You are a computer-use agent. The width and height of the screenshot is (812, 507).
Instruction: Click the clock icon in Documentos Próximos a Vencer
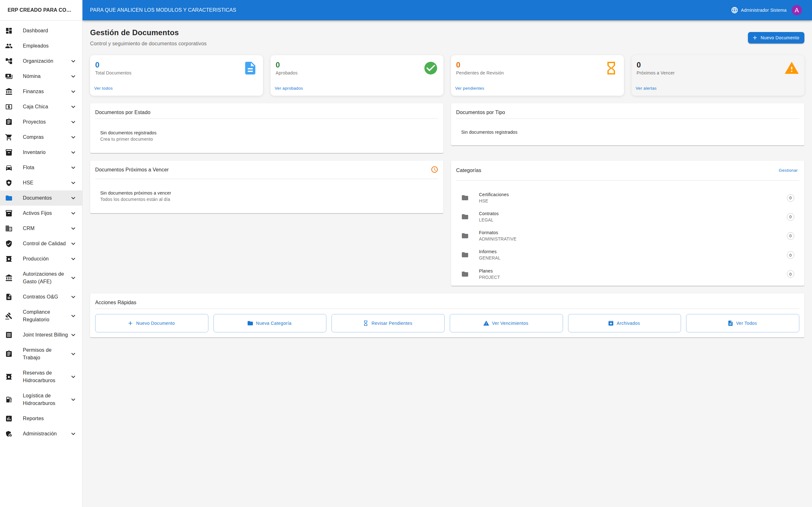(x=435, y=169)
